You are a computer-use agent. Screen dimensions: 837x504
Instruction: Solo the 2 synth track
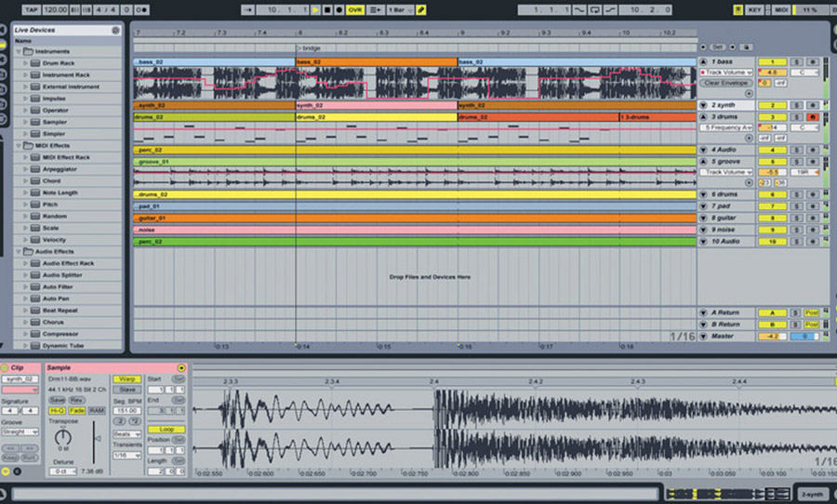click(796, 105)
